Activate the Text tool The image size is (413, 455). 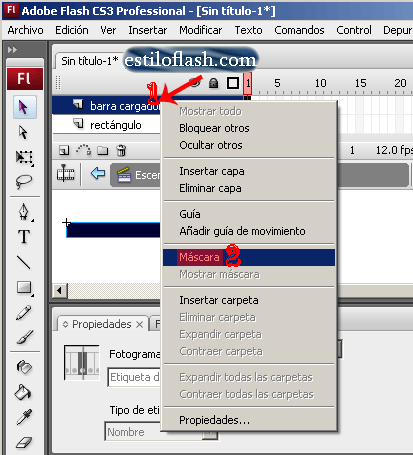coord(24,236)
